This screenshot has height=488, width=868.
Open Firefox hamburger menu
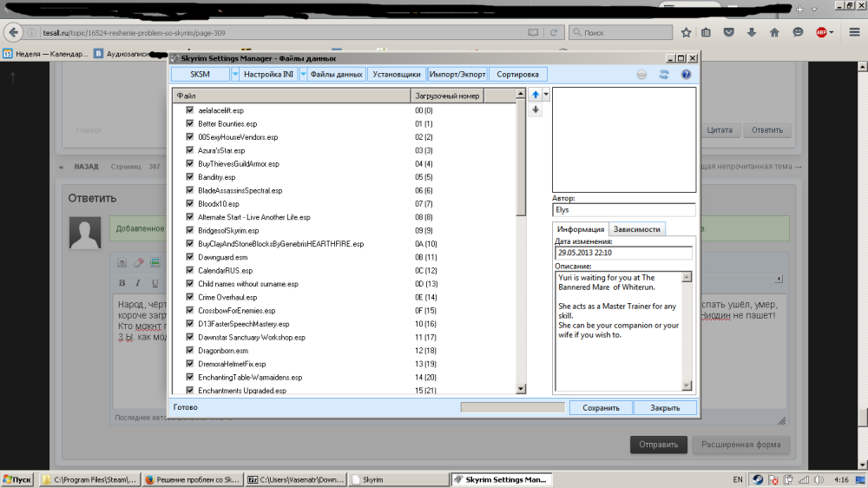(x=854, y=33)
